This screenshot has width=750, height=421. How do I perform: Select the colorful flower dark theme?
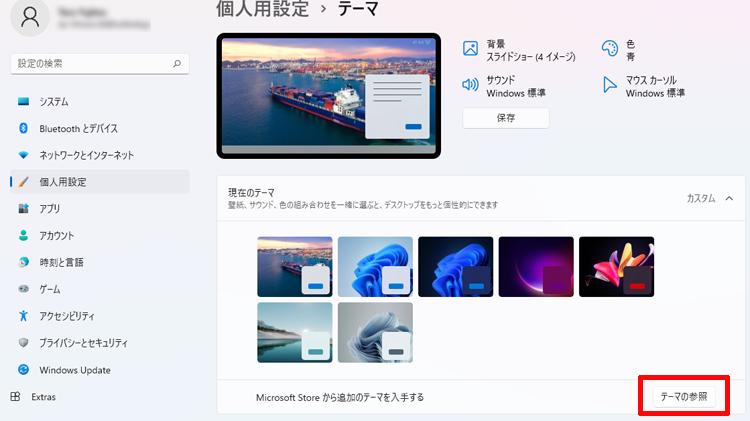coord(616,266)
